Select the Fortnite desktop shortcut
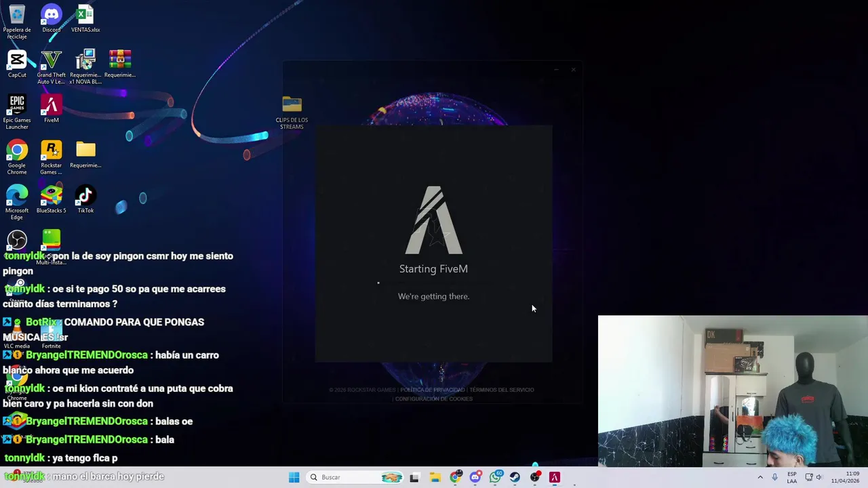The height and width of the screenshot is (488, 868). click(51, 335)
